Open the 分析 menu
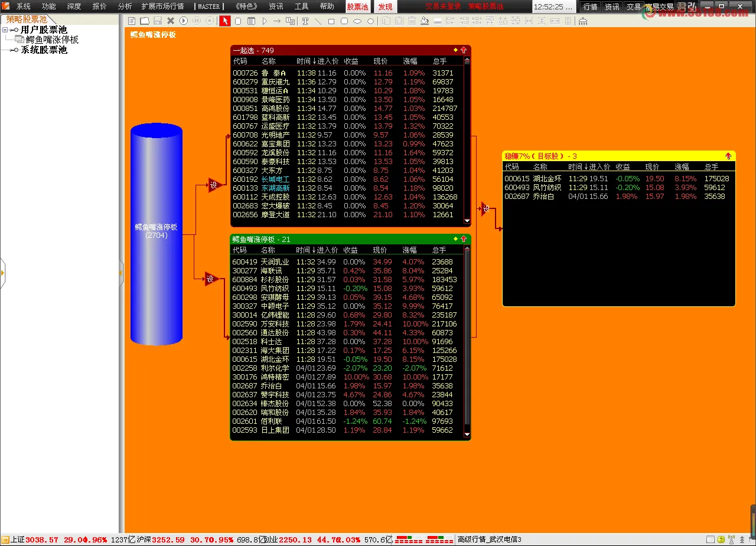This screenshot has height=546, width=756. pyautogui.click(x=125, y=6)
